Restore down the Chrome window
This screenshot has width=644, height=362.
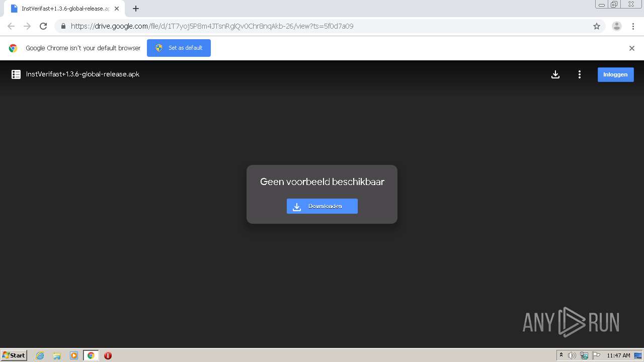[614, 5]
